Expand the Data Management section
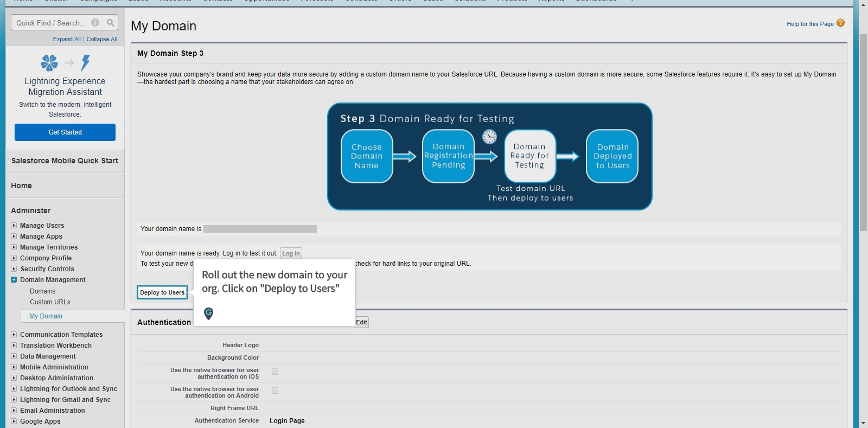Viewport: 868px width, 428px height. point(14,356)
